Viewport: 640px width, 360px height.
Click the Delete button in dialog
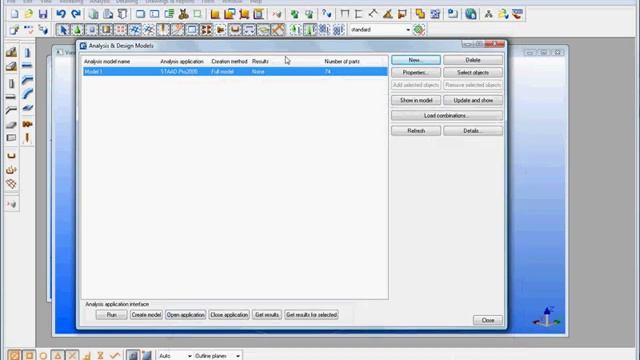tap(473, 60)
